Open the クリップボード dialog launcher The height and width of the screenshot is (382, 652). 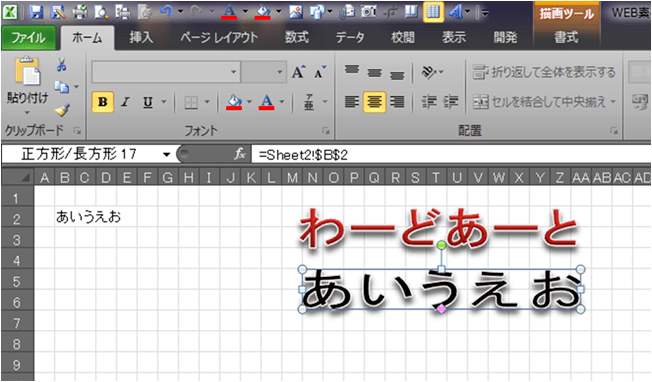pyautogui.click(x=77, y=131)
